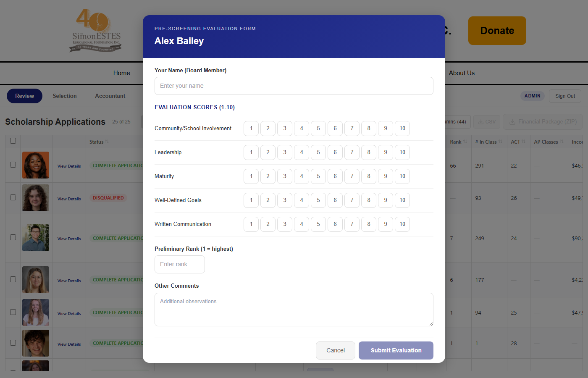Viewport: 588px width, 378px height.
Task: Select score 5 for Written Communication
Action: point(318,224)
